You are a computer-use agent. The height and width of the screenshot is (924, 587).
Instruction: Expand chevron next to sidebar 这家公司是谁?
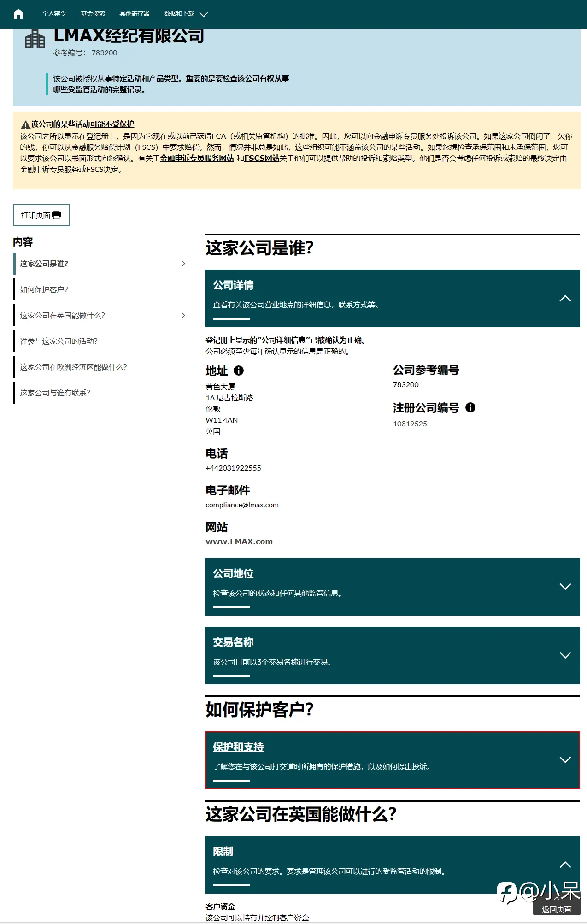183,264
